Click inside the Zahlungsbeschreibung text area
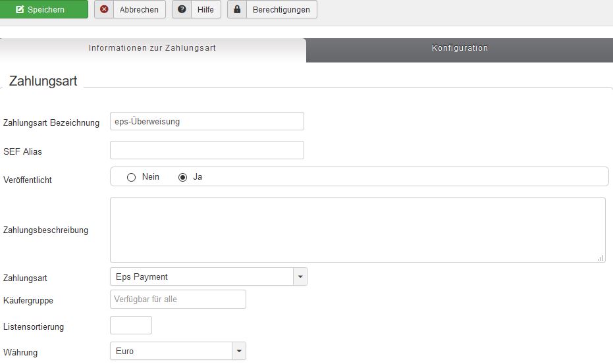Viewport: 613px width, 364px height. (x=358, y=230)
